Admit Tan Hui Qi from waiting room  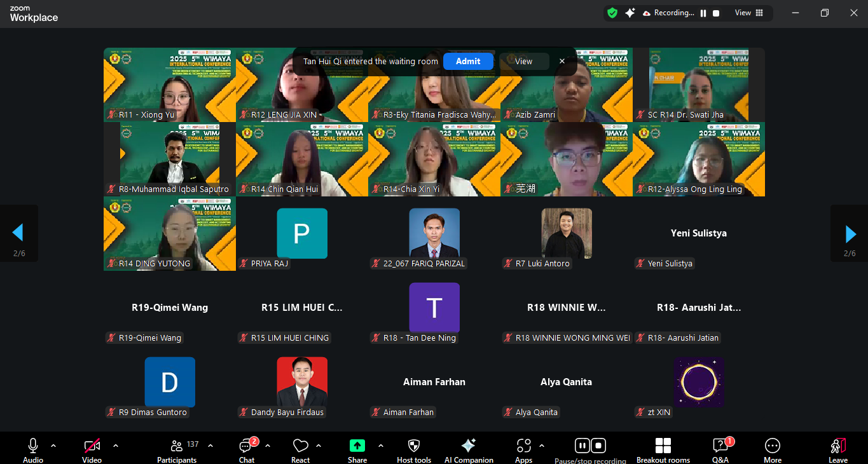click(x=468, y=61)
